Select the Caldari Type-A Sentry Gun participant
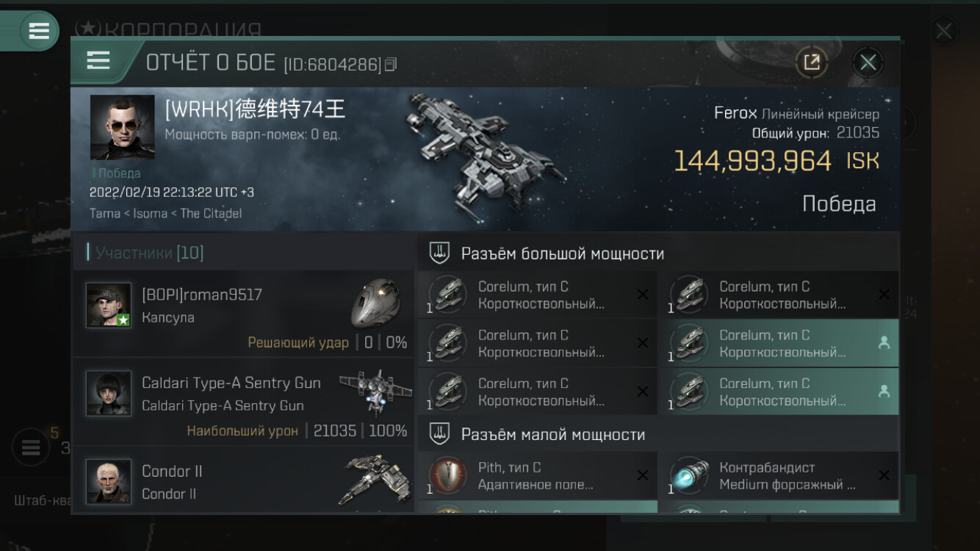This screenshot has width=980, height=551. click(243, 401)
